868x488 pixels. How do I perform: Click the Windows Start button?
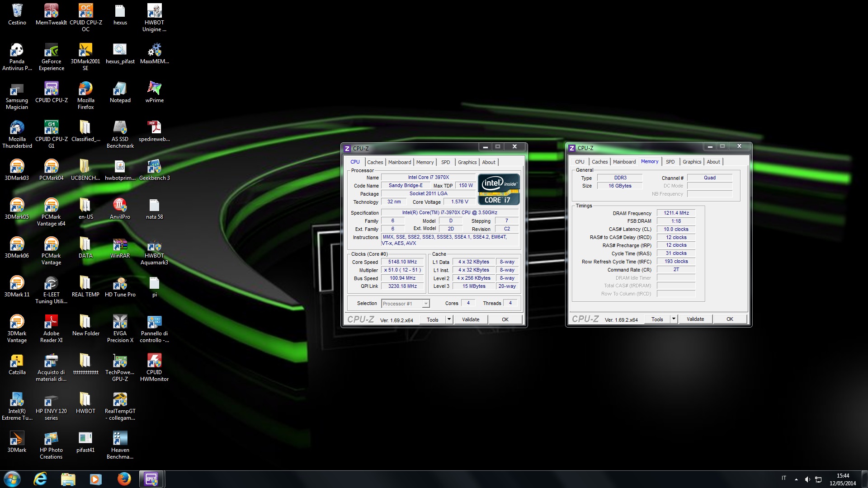click(x=12, y=479)
